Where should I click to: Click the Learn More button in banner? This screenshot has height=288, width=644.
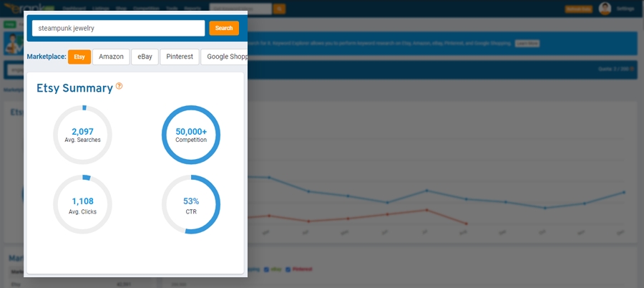(527, 43)
